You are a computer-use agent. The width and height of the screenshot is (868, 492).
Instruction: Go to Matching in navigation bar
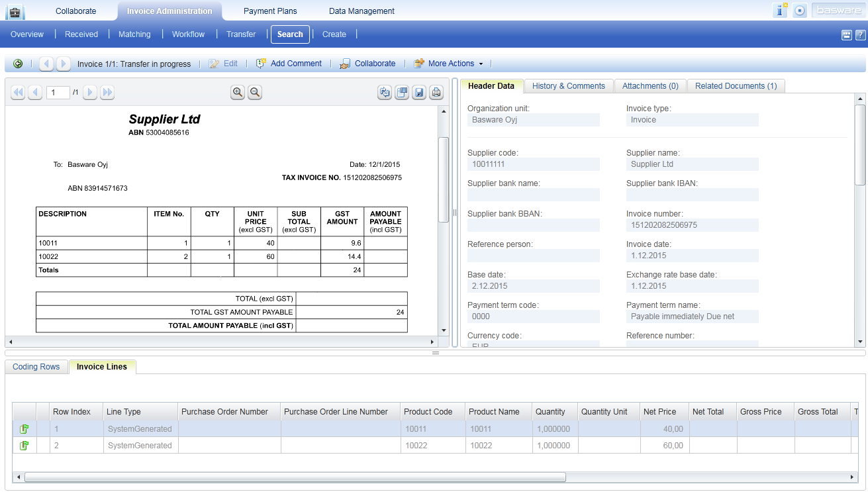(x=134, y=34)
